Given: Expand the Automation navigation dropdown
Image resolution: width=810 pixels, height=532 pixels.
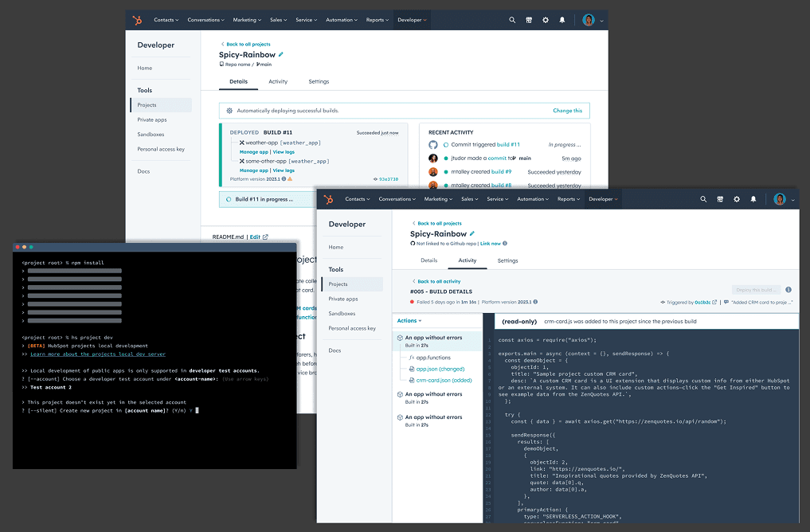Looking at the screenshot, I should click(x=533, y=199).
